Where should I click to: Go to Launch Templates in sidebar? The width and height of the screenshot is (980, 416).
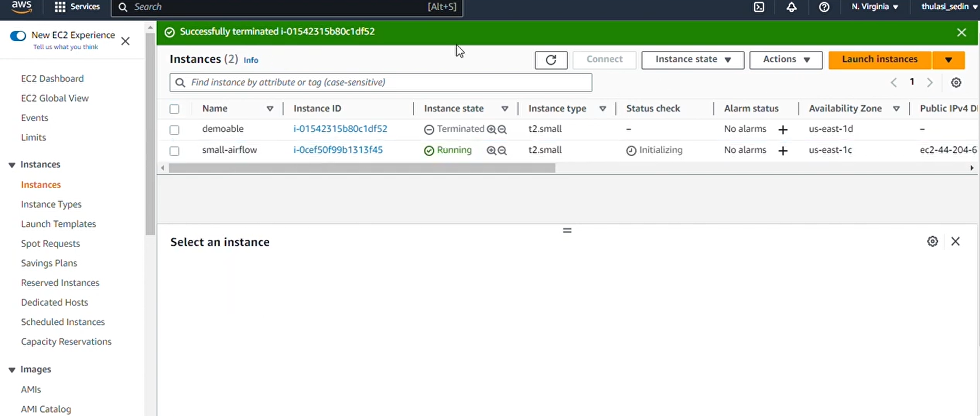click(58, 224)
